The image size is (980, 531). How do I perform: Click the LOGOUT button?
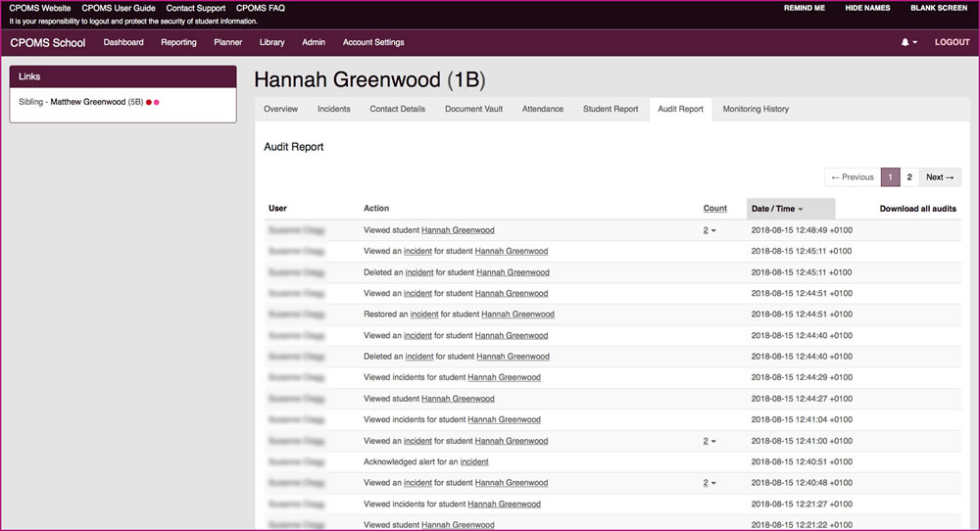(x=952, y=42)
